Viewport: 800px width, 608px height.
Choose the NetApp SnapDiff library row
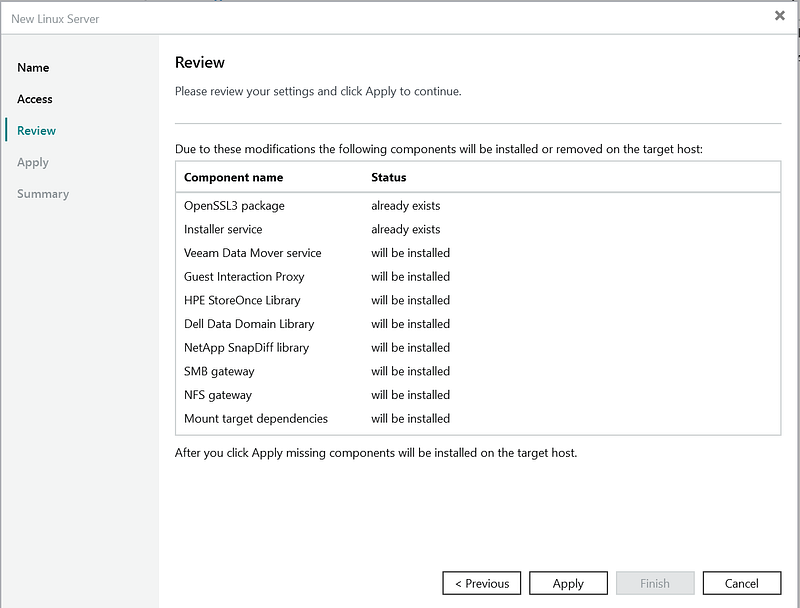247,348
